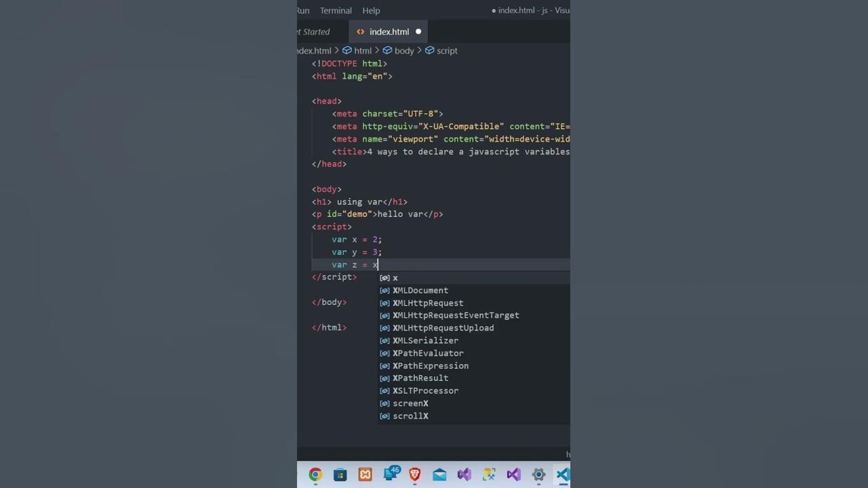Click the 'var y = 3;' line

pyautogui.click(x=357, y=252)
